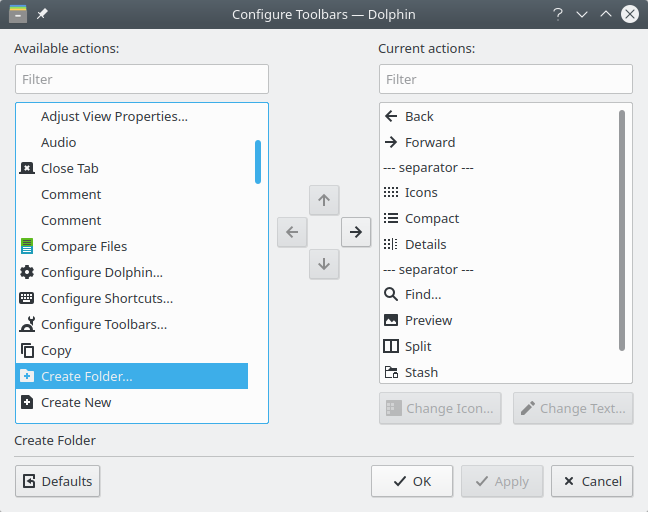Click the Split view icon

click(x=391, y=346)
